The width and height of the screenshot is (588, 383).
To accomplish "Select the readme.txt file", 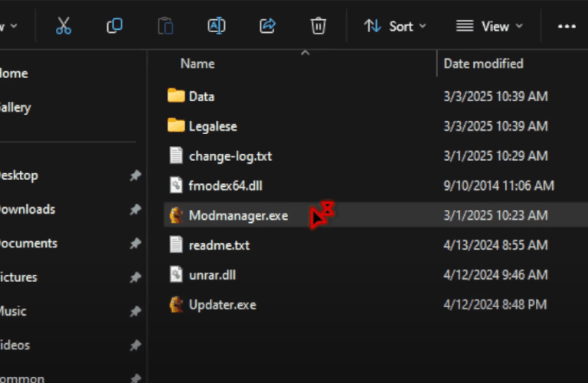I will pyautogui.click(x=219, y=246).
